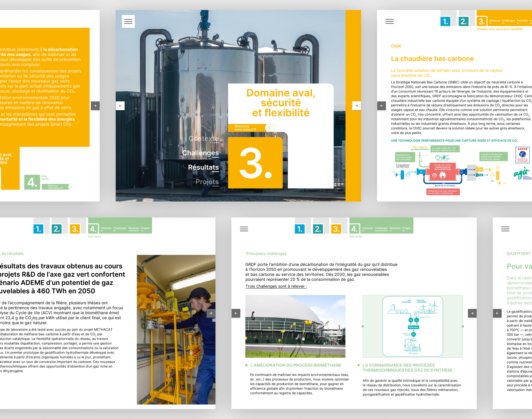
Task: Open hamburger menu on the tanks hero slide
Action: [128, 22]
